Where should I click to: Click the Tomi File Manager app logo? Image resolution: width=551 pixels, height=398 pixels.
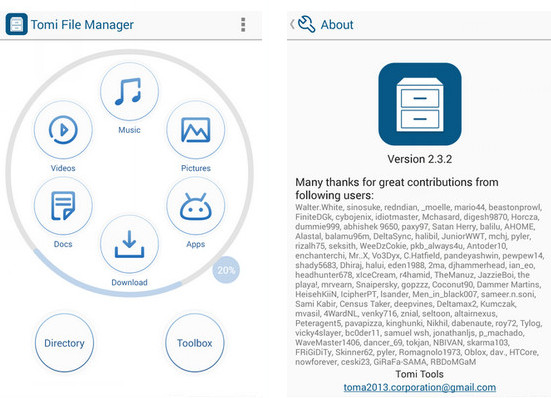pyautogui.click(x=17, y=24)
